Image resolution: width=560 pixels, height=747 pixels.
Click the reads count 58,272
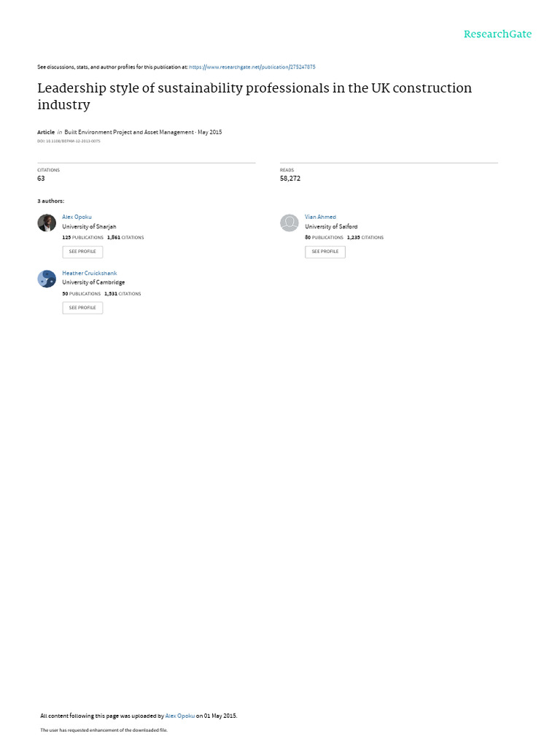tap(290, 178)
